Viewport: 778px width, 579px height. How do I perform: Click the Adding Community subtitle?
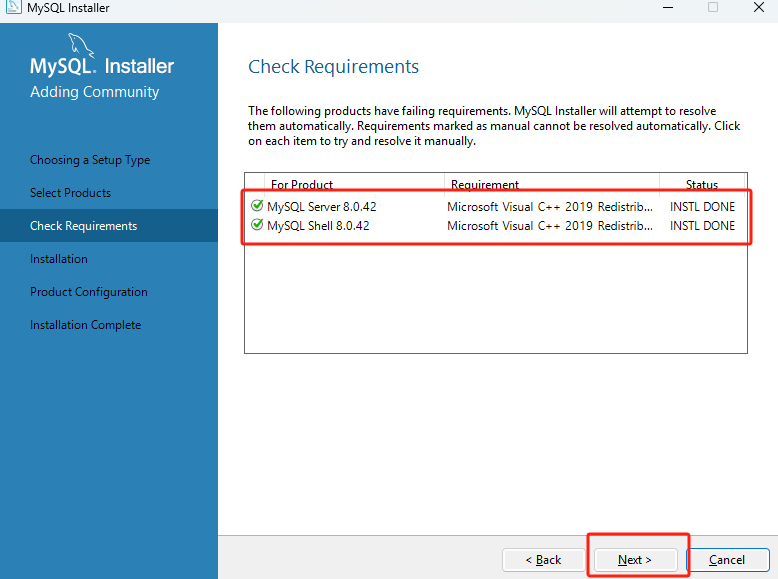click(x=94, y=92)
